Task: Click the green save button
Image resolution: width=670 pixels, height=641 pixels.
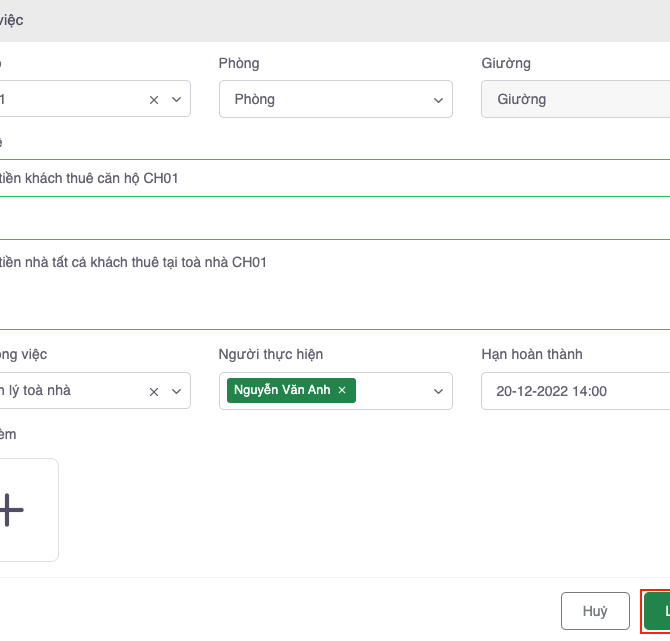Action: [x=657, y=611]
